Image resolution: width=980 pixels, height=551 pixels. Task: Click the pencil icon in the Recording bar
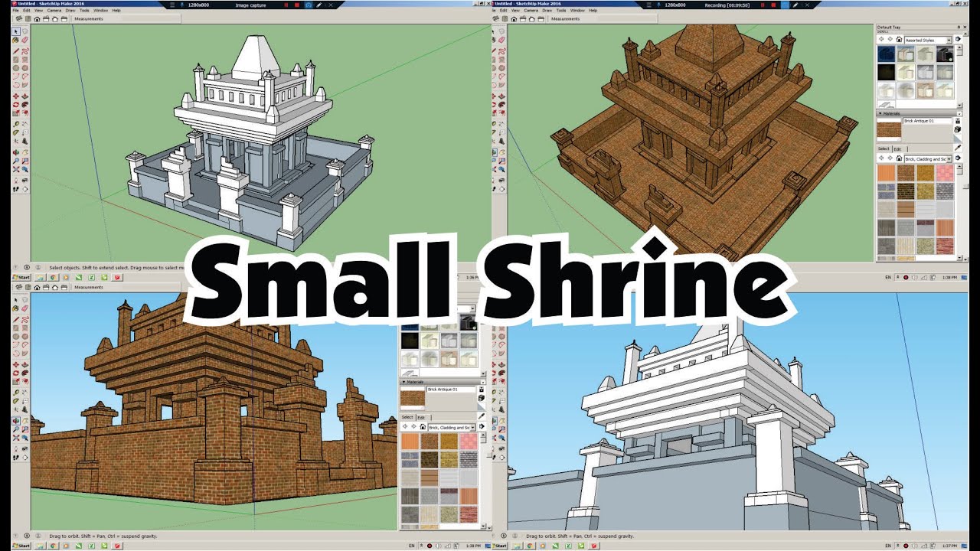pyautogui.click(x=795, y=5)
